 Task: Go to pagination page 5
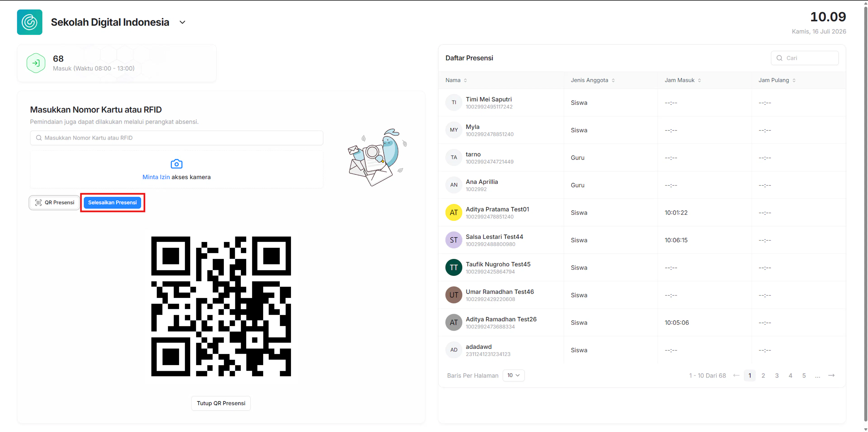pyautogui.click(x=804, y=376)
